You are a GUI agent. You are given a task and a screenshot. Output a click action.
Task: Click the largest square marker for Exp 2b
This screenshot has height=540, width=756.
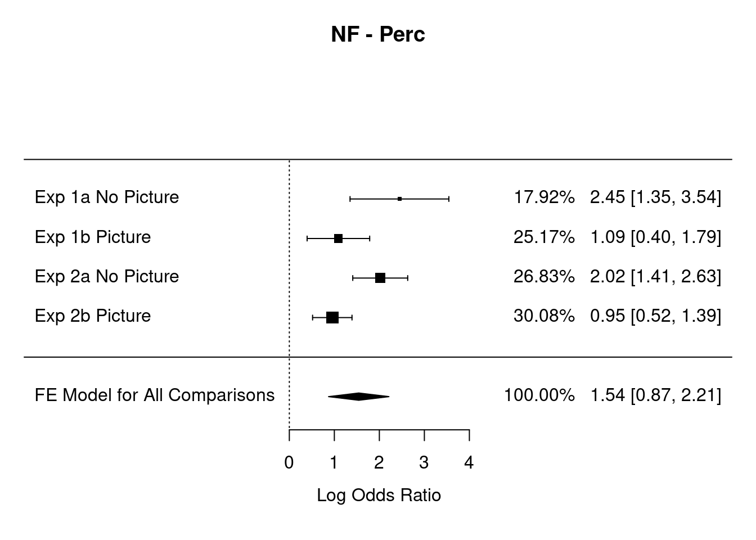pos(332,317)
